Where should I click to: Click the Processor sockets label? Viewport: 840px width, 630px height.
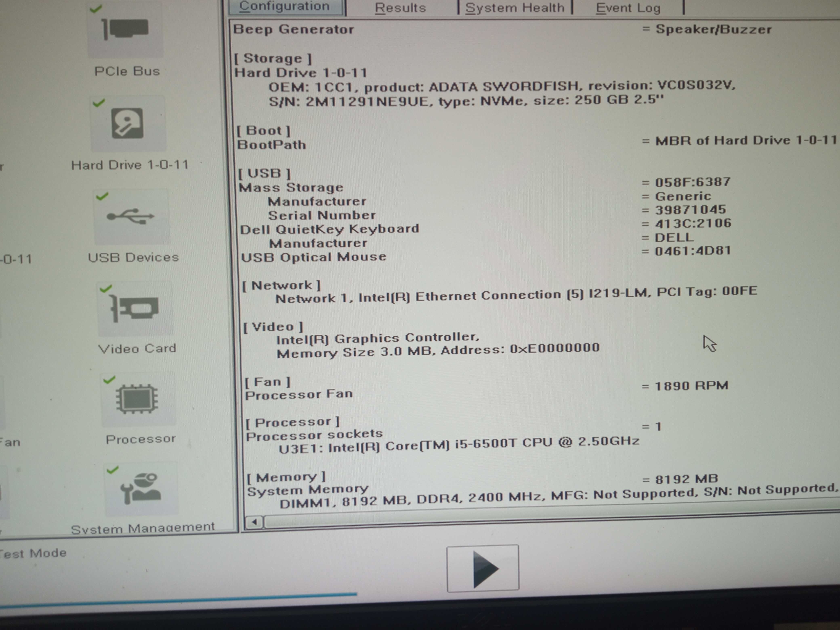tap(314, 435)
